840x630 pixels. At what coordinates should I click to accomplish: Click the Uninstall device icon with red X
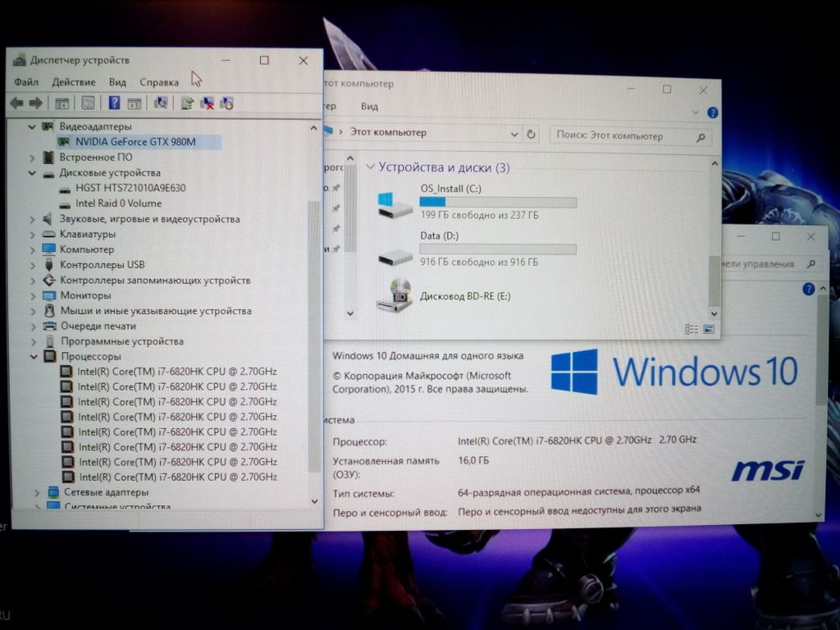tap(207, 103)
